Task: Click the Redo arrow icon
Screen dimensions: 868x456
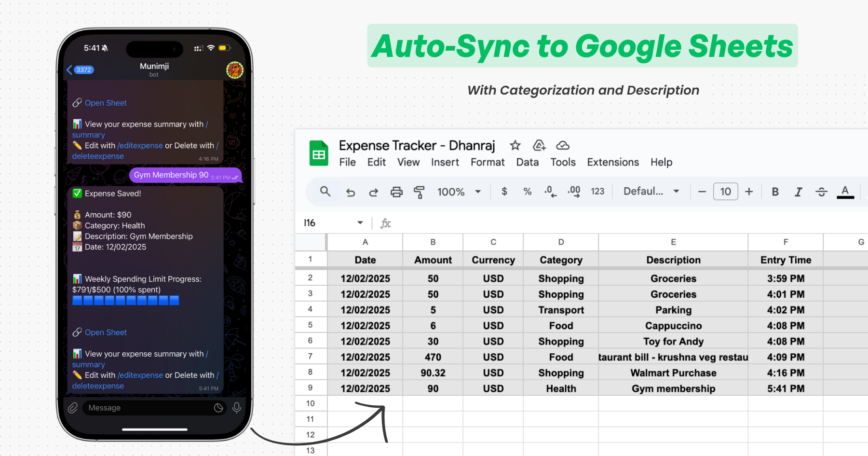Action: (373, 192)
